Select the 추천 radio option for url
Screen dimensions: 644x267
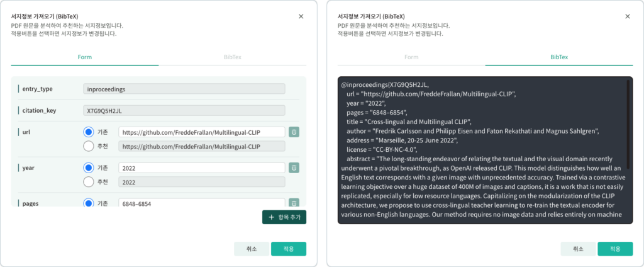[89, 146]
